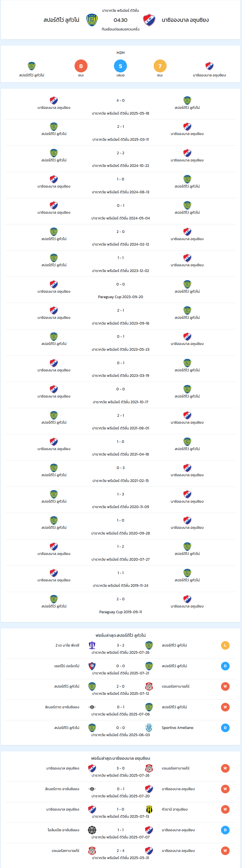242x868 pixels.
Task: Click the Guaraní yellow-black striped crest
Action: pos(149,809)
